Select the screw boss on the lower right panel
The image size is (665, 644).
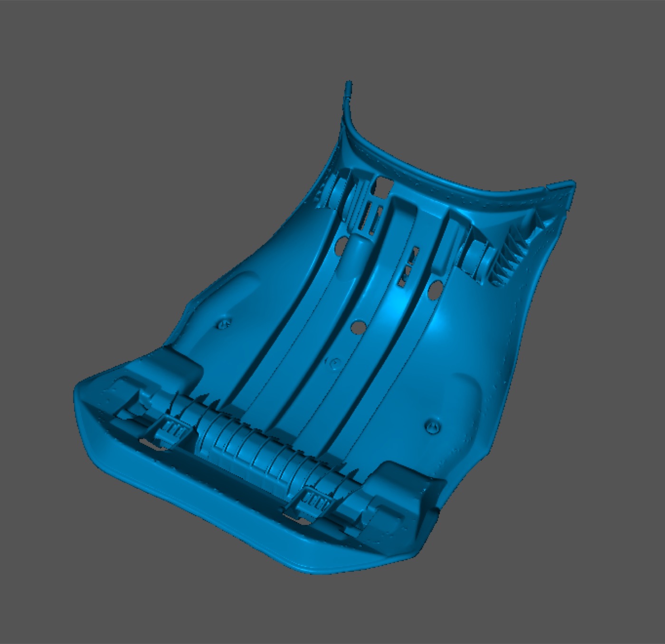click(432, 426)
